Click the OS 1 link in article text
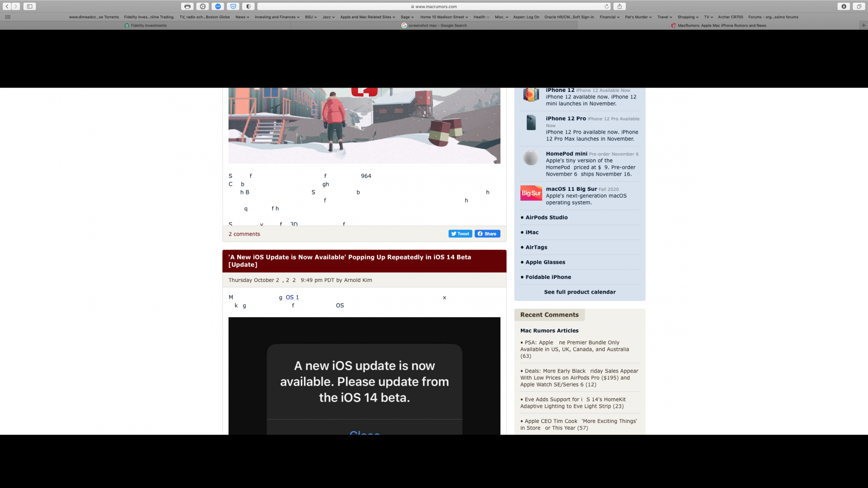This screenshot has width=868, height=488. point(292,297)
